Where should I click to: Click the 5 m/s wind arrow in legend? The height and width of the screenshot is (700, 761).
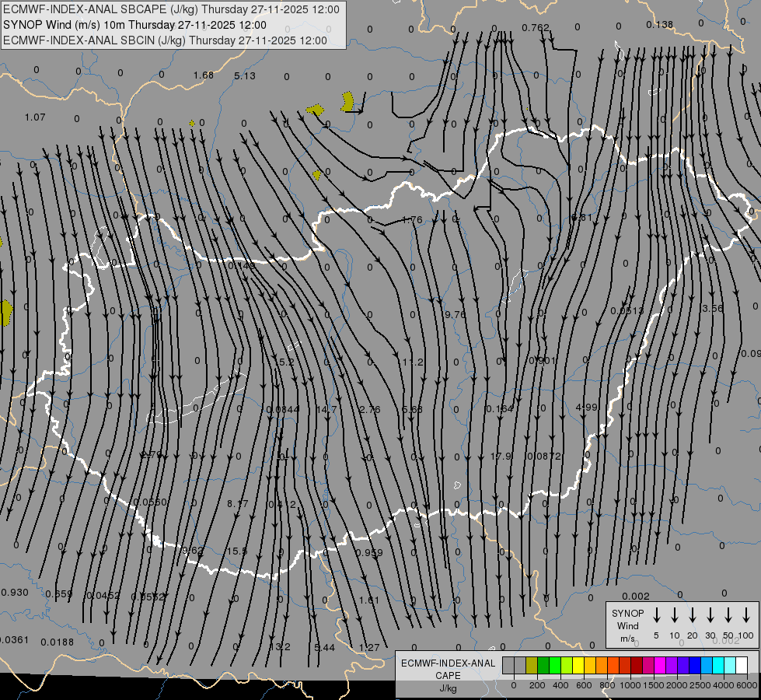[x=656, y=615]
